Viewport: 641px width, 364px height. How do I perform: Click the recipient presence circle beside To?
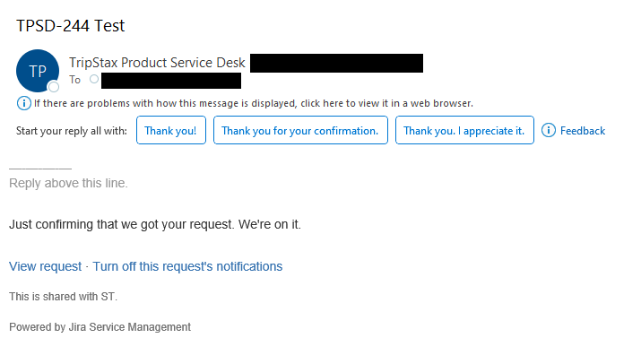click(x=94, y=80)
